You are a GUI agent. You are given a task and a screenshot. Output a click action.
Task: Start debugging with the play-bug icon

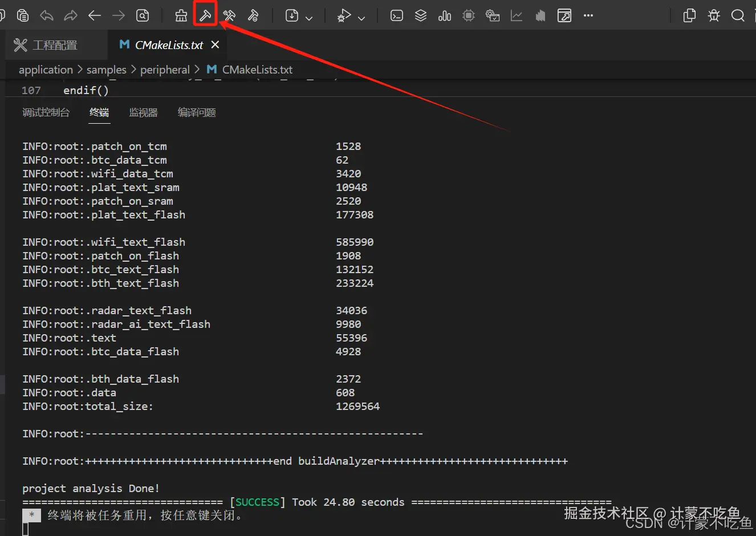[x=344, y=15]
